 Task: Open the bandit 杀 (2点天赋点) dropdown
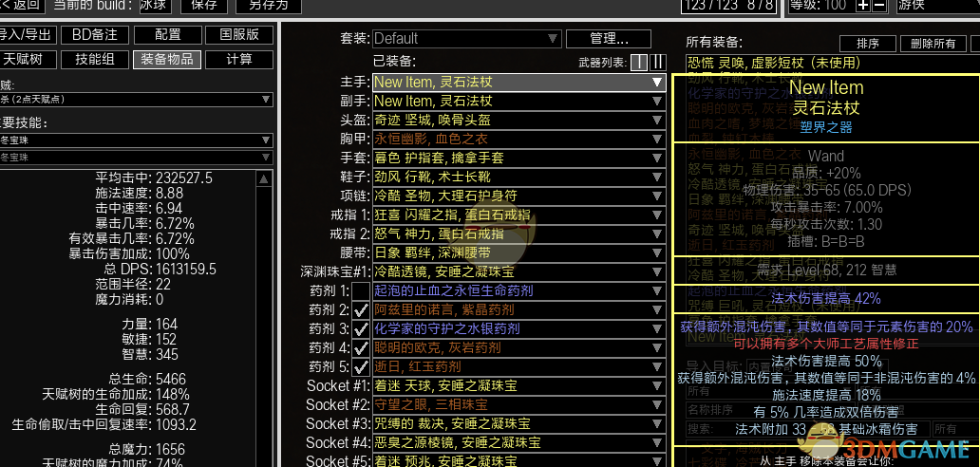click(136, 100)
